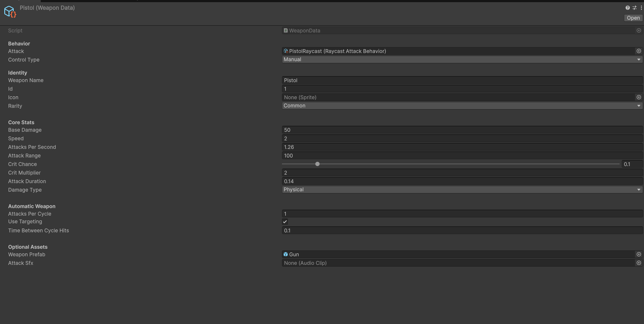Click the Attack Duration field showing 0.14
Viewport: 644px width, 324px height.
462,181
